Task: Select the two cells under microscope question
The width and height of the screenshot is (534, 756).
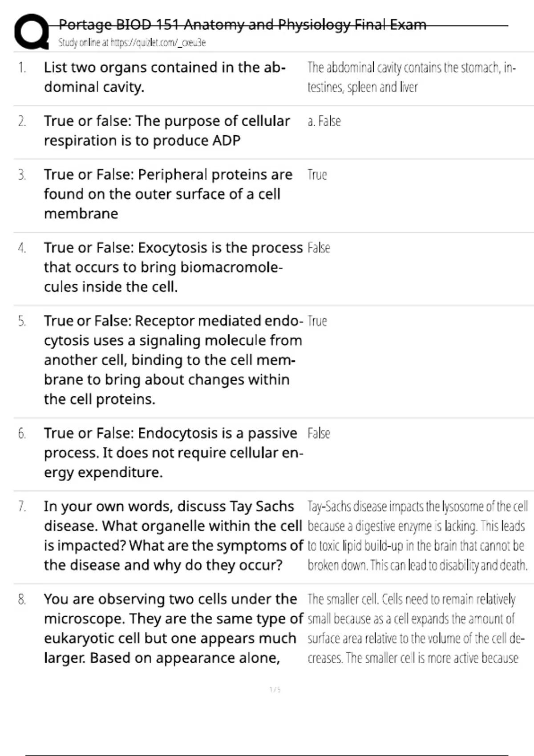Action: coord(173,628)
